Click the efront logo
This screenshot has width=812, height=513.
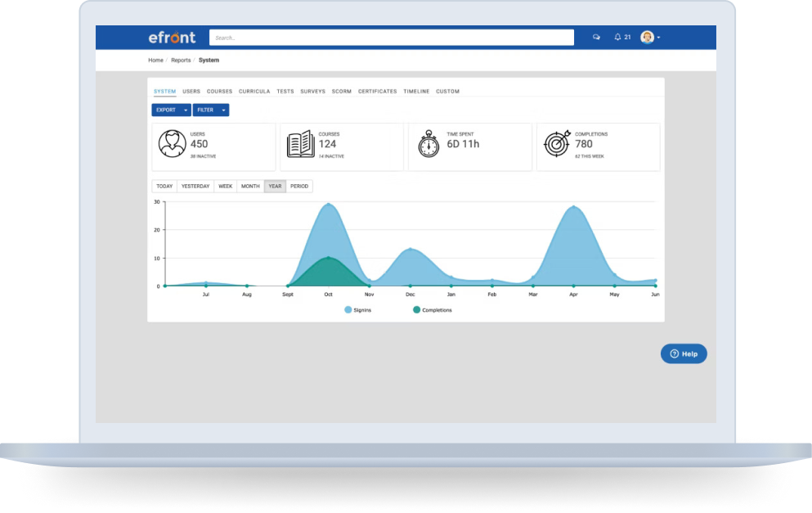coord(173,37)
